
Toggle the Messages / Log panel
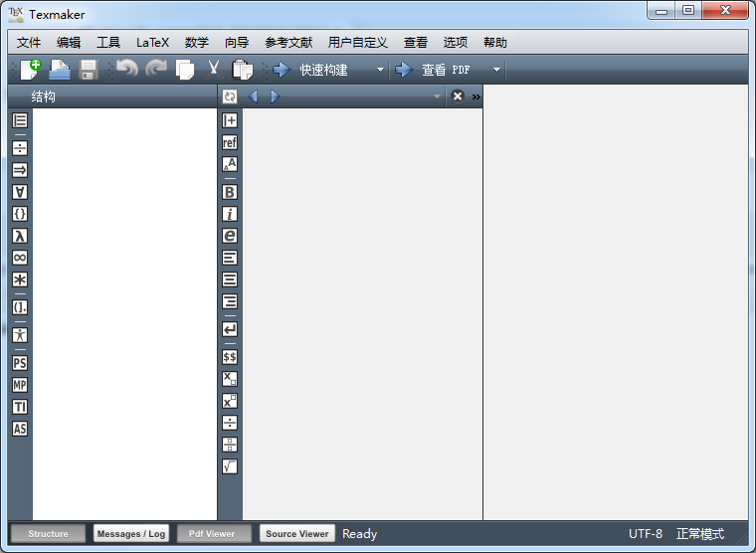[131, 533]
